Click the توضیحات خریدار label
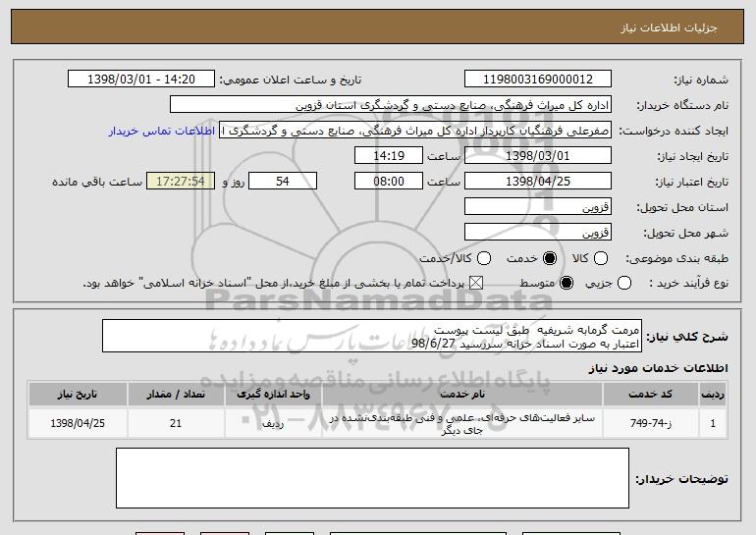 [x=681, y=479]
